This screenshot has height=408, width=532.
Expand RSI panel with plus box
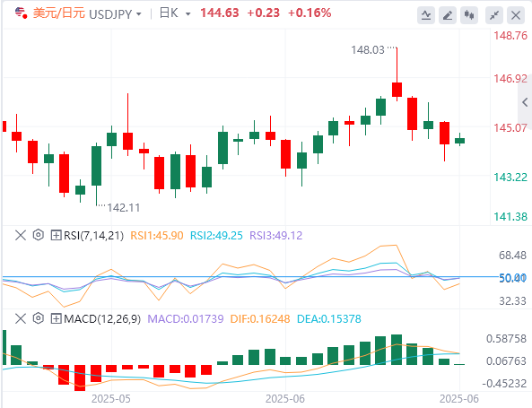pyautogui.click(x=56, y=235)
